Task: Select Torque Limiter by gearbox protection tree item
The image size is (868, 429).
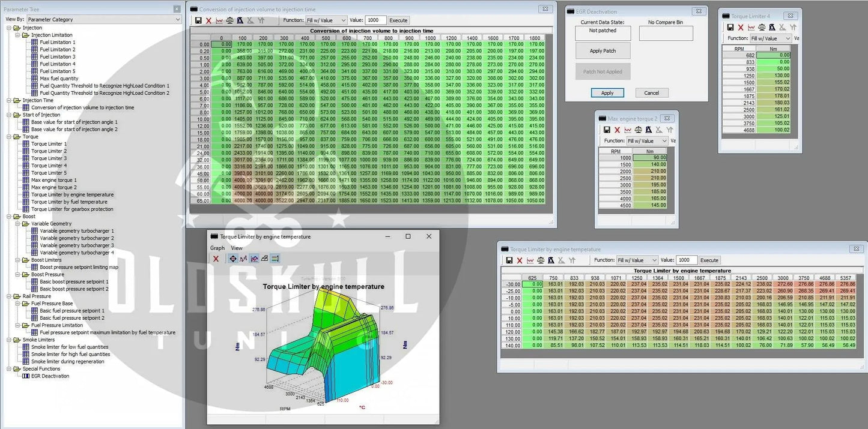Action: pyautogui.click(x=71, y=209)
